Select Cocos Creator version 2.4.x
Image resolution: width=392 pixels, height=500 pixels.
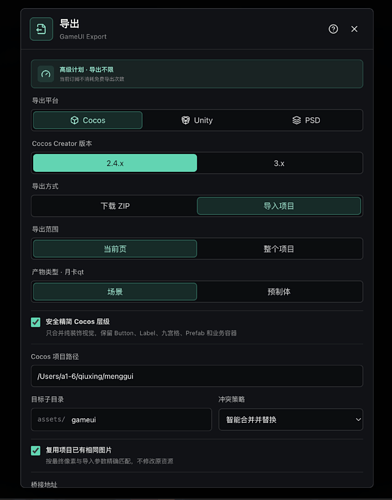click(115, 163)
